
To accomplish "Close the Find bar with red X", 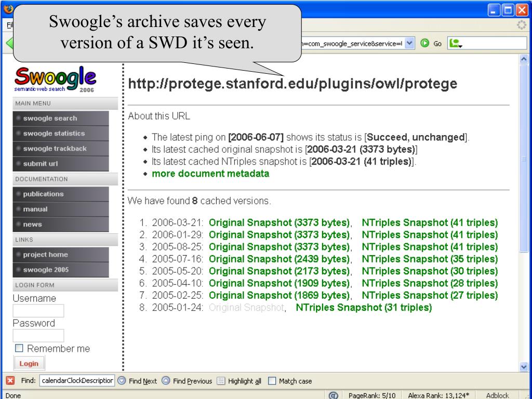I will [10, 381].
